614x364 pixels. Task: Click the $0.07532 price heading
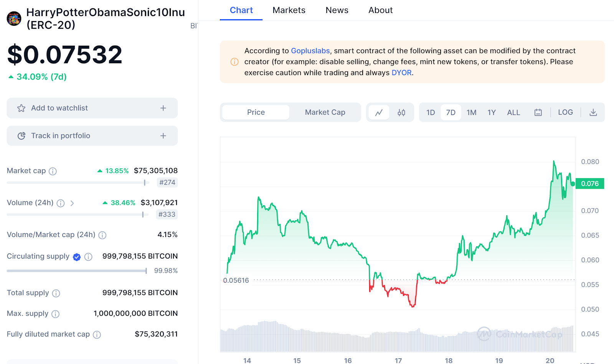[x=65, y=54]
